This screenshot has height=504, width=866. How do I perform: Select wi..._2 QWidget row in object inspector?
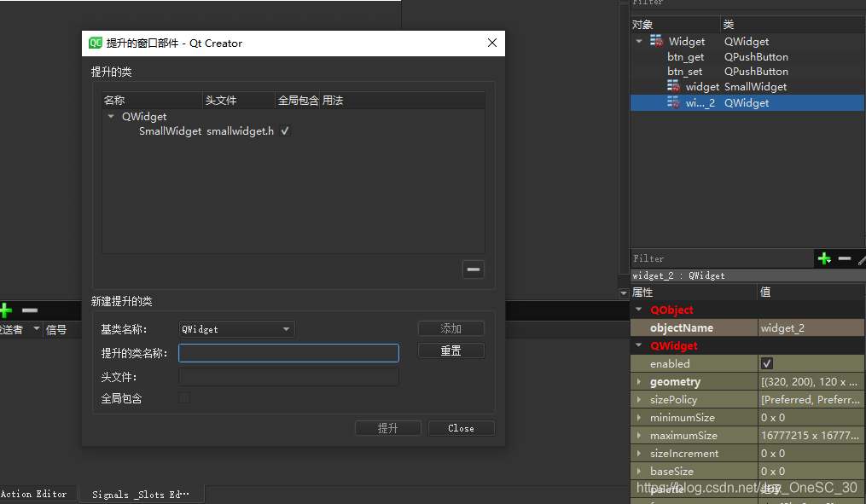pos(747,102)
